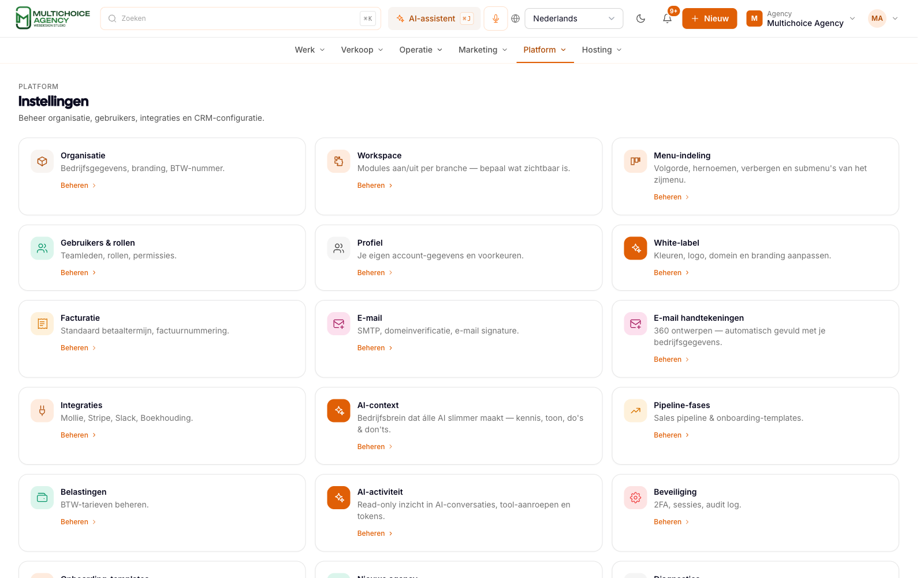Open the AI-assistent button
924x578 pixels.
[434, 18]
